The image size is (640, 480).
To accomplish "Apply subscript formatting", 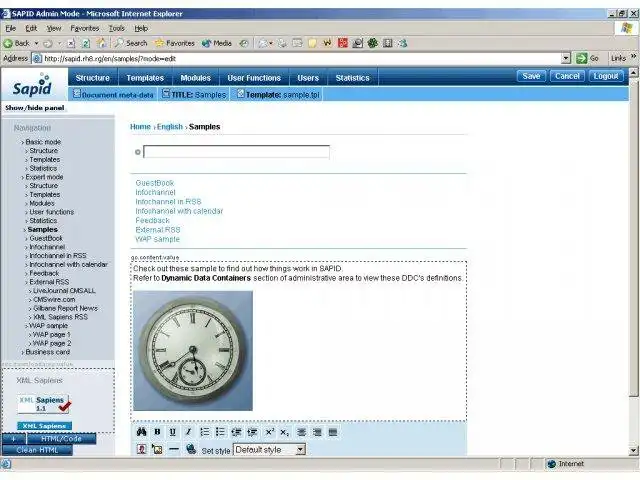I will pyautogui.click(x=284, y=432).
